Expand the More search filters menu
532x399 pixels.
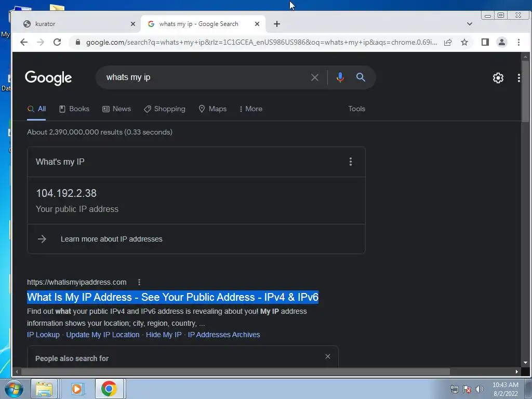[x=251, y=109]
